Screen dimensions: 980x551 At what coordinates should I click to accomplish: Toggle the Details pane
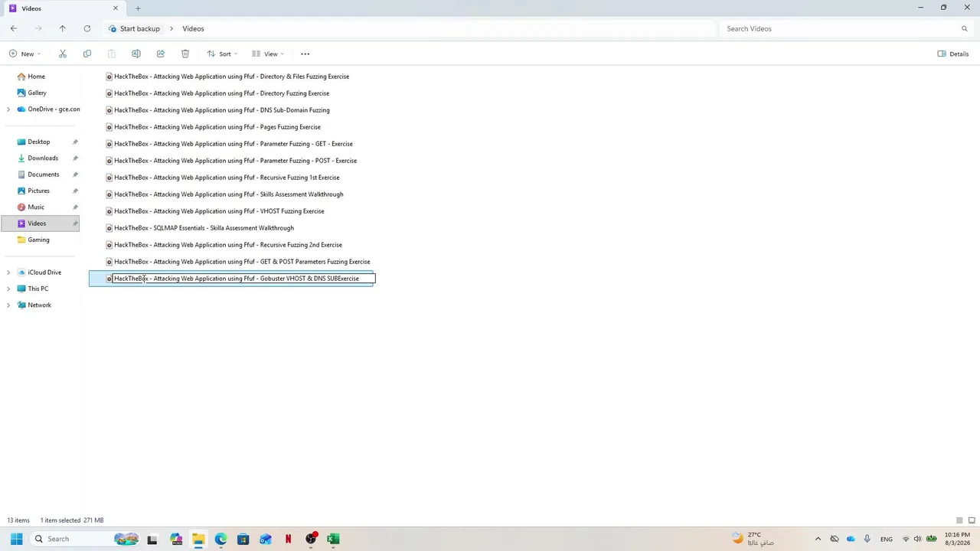pyautogui.click(x=953, y=54)
